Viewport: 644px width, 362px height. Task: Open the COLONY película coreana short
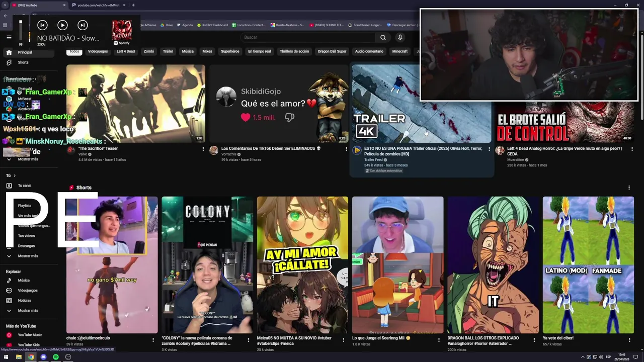click(x=207, y=265)
